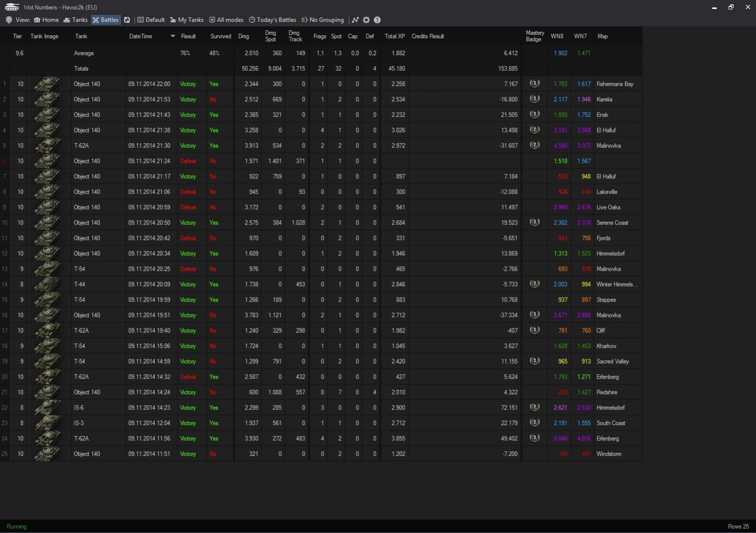Viewport: 756px width, 533px height.
Task: Sort by the Survived column header
Action: pos(221,36)
